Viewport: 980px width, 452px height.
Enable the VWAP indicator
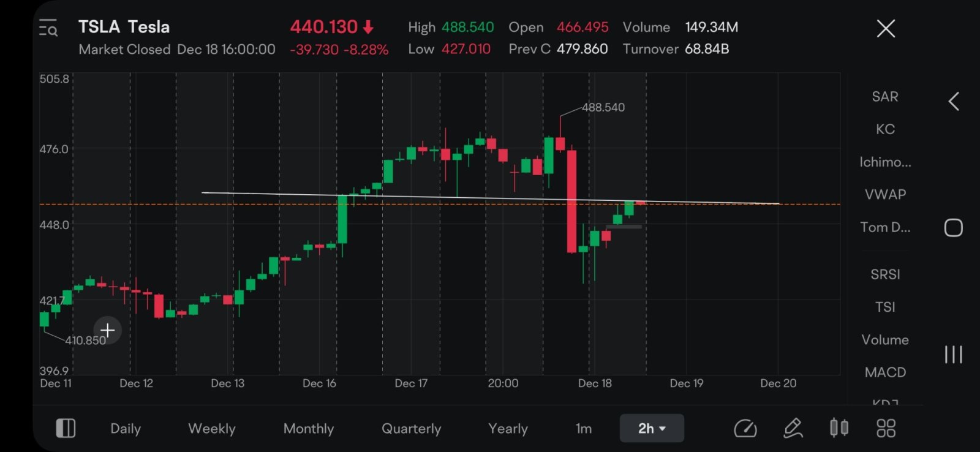point(885,195)
